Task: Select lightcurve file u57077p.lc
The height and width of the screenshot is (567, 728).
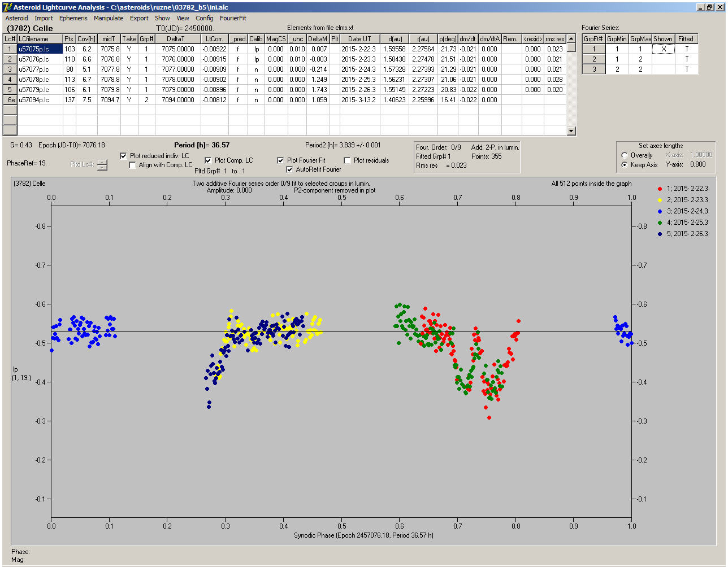Action: tap(40, 69)
